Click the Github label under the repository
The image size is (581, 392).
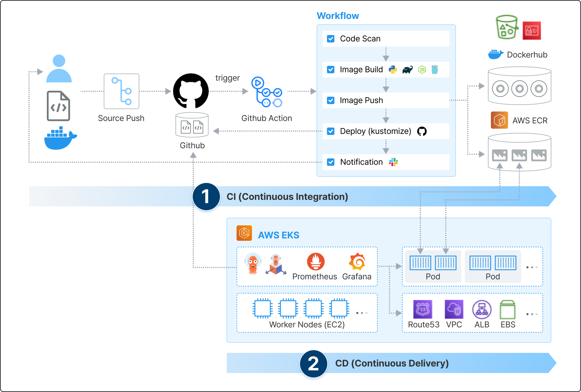(x=192, y=146)
